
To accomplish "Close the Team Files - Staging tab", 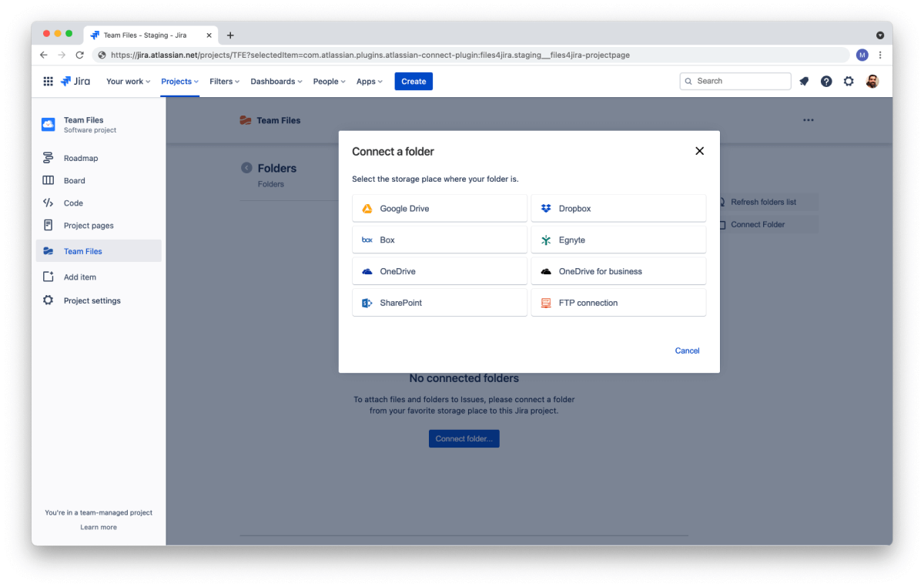I will [x=209, y=35].
